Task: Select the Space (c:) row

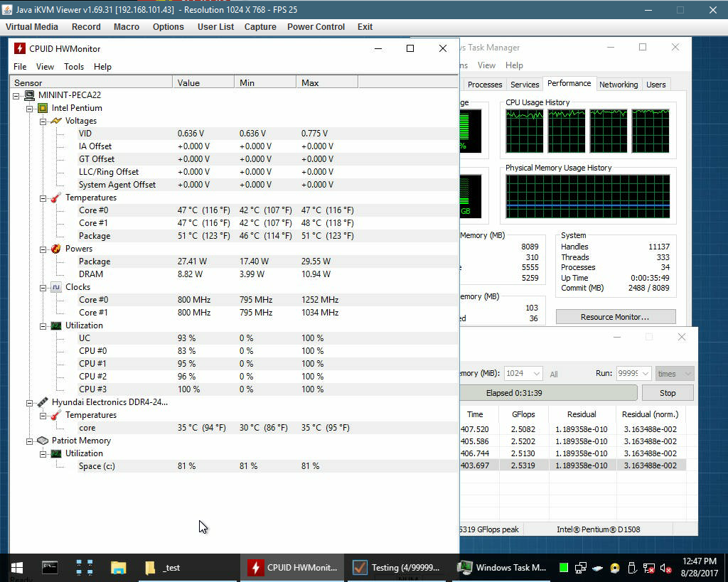Action: pyautogui.click(x=267, y=466)
